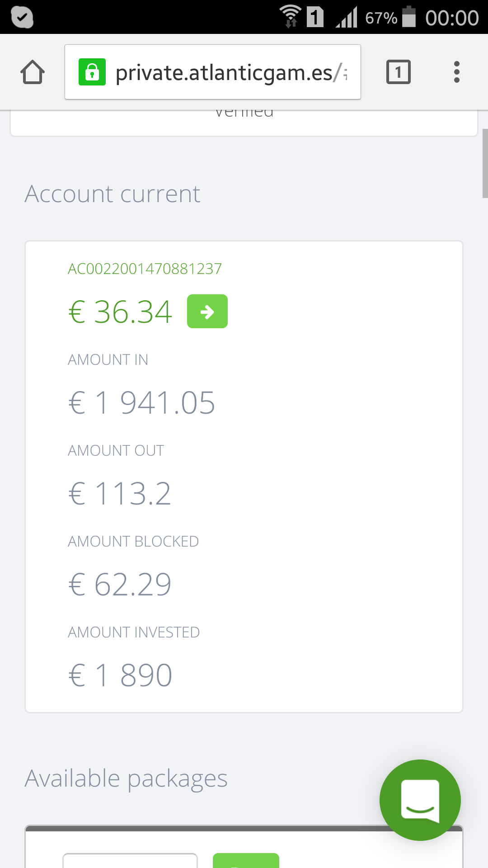Tap the mobile signal strength icon
Image resolution: width=488 pixels, height=868 pixels.
pos(347,17)
